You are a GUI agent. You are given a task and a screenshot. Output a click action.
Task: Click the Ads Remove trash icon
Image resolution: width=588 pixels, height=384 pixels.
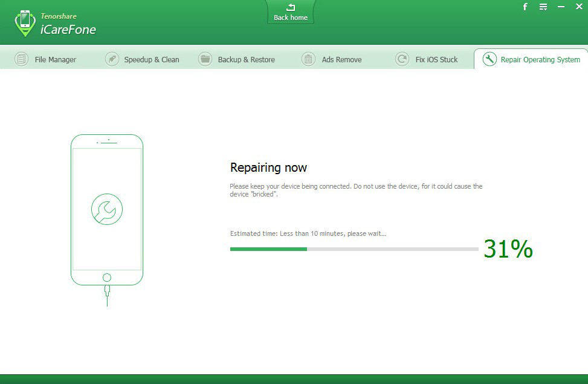[308, 59]
